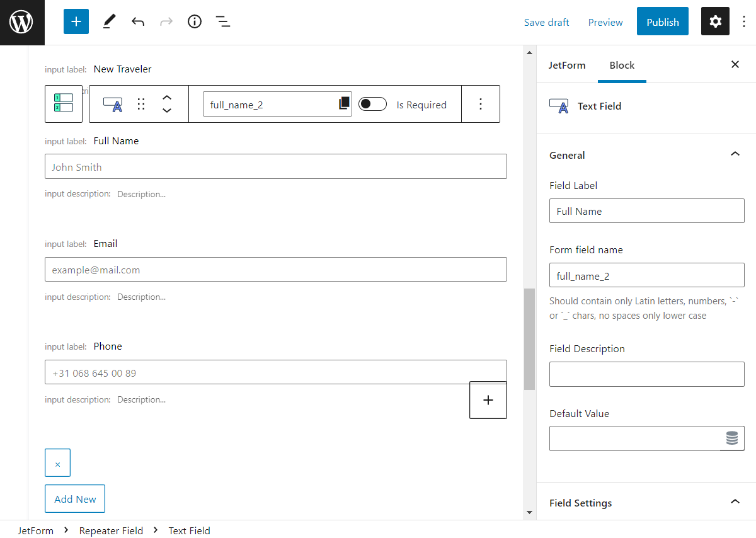The image size is (756, 538).
Task: Click the Add New repeater button
Action: [74, 498]
